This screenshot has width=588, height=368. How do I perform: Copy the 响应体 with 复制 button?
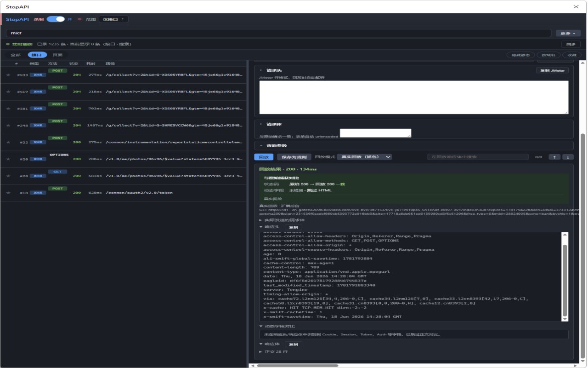click(x=293, y=344)
